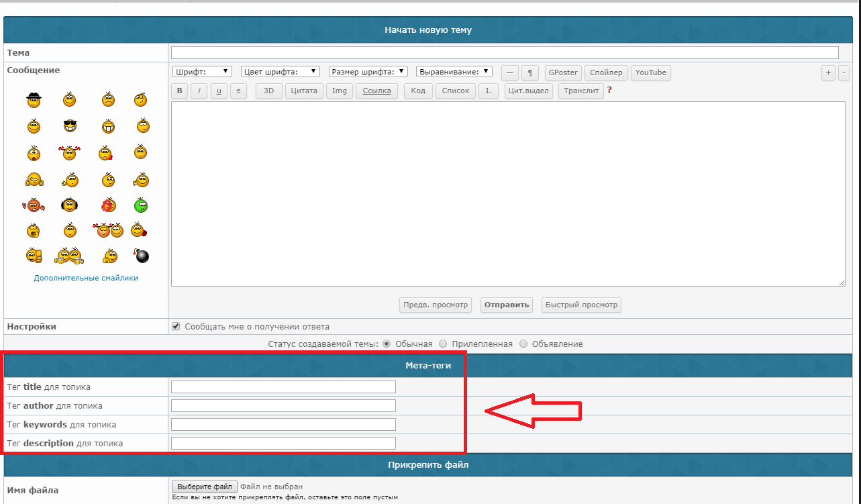The width and height of the screenshot is (861, 504).
Task: Insert the surprised open-mouth smiley
Action: point(34,153)
